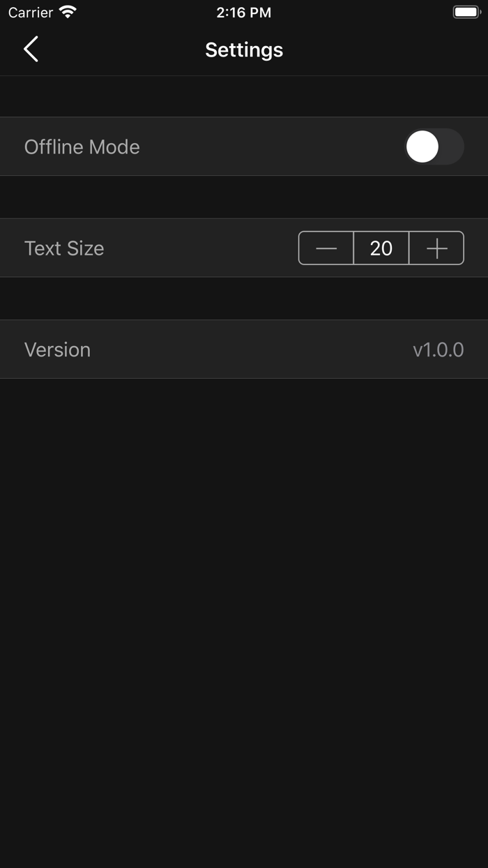Tap the Settings title in navigation bar
Screen dimensions: 488x868
pyautogui.click(x=243, y=50)
